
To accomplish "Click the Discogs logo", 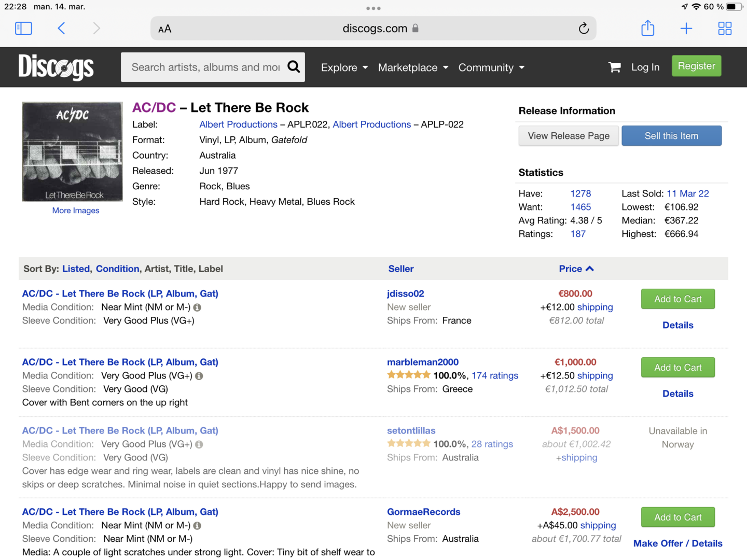I will (x=56, y=67).
